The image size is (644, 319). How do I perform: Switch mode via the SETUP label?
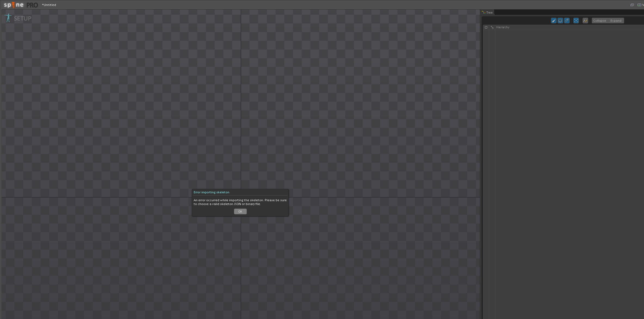[23, 18]
